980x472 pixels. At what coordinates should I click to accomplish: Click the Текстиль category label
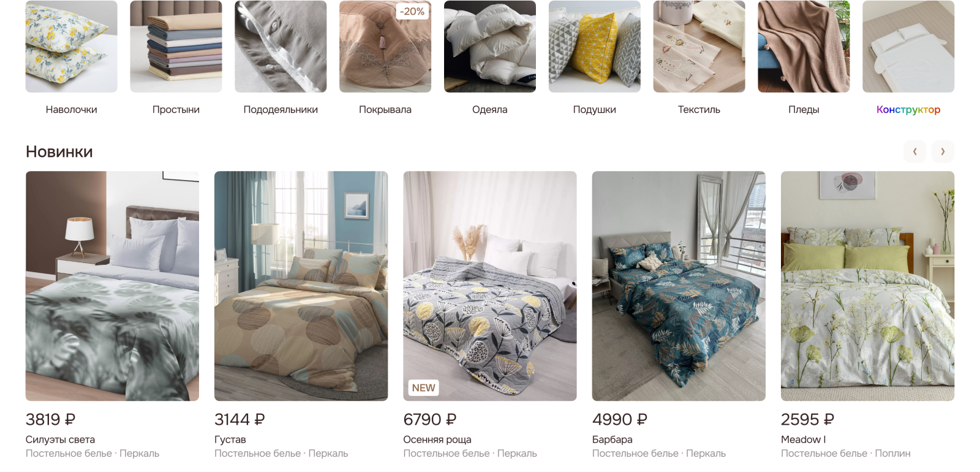699,110
